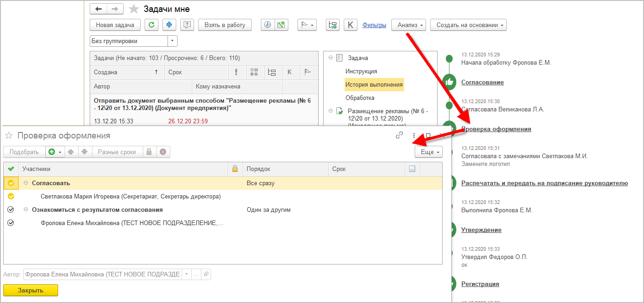Click the subtask tree icon with green plus
The height and width of the screenshot is (303, 644).
click(x=333, y=25)
